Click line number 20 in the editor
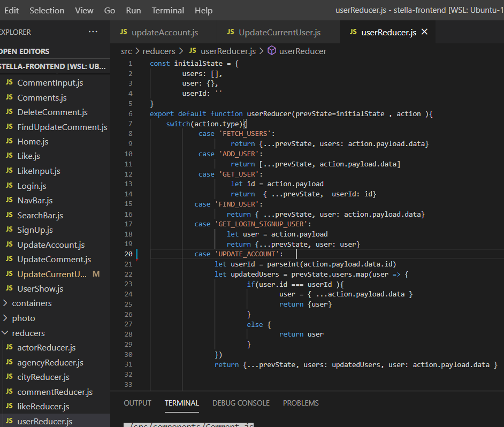Viewport: 504px width, 427px height. [128, 254]
